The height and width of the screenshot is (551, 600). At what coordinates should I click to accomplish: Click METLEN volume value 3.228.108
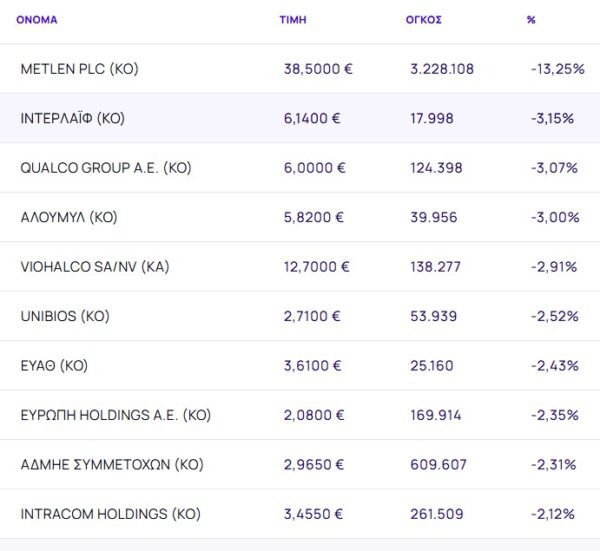[442, 69]
